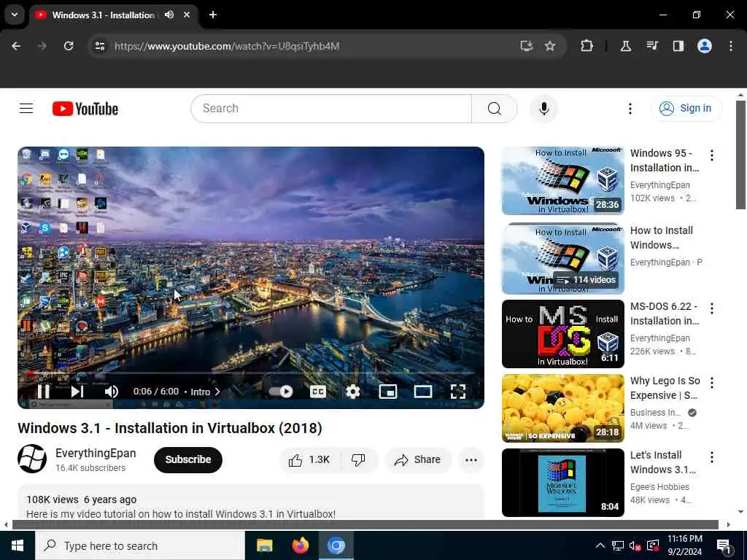Toggle the autoplay switch in player
The image size is (747, 560).
tap(281, 392)
